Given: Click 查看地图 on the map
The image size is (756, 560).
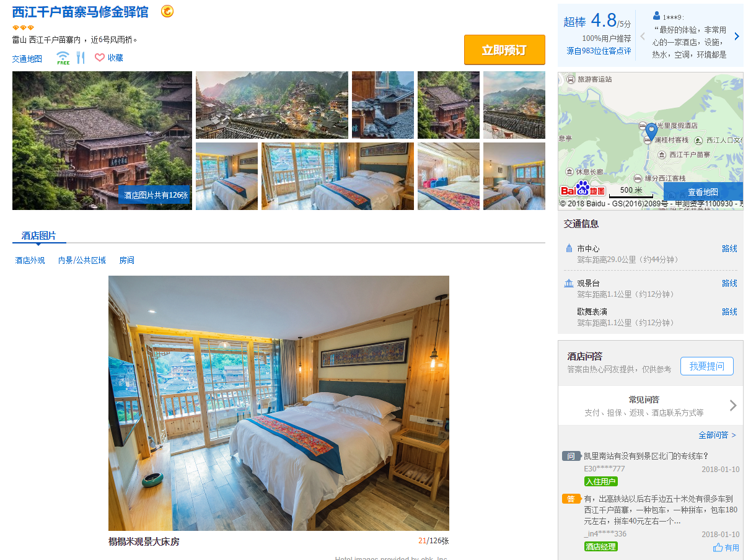Looking at the screenshot, I should (703, 192).
